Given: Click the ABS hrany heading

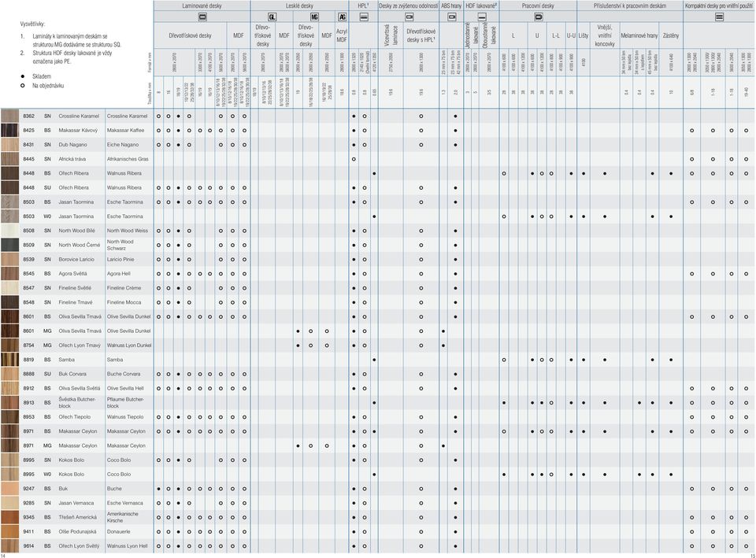Looking at the screenshot, I should point(451,6).
